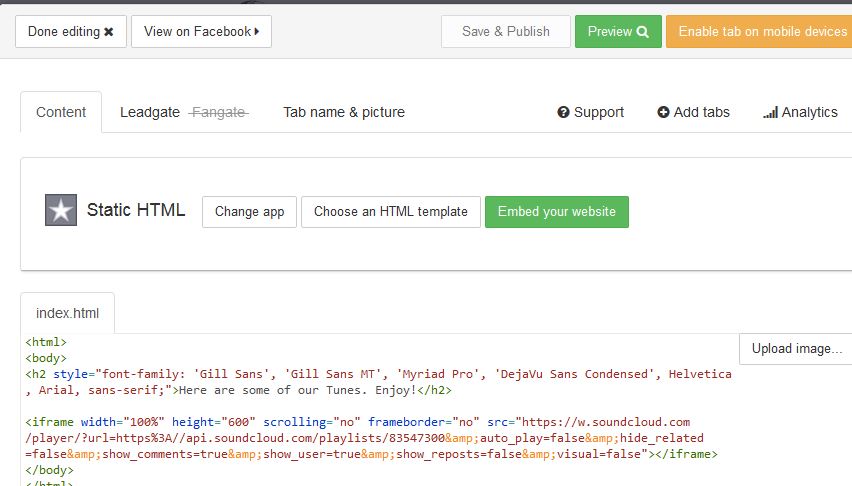The image size is (852, 486).
Task: Select the Tab name & picture tab
Action: pyautogui.click(x=344, y=112)
